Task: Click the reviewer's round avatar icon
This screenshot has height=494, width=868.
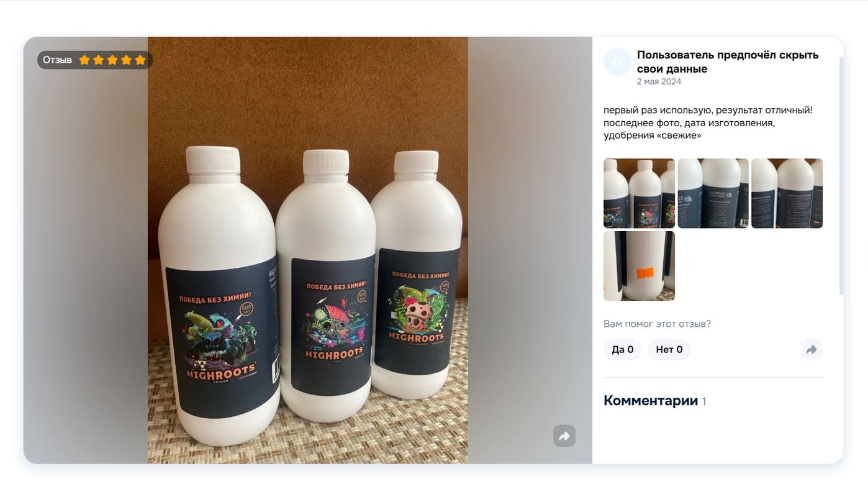Action: pyautogui.click(x=617, y=62)
